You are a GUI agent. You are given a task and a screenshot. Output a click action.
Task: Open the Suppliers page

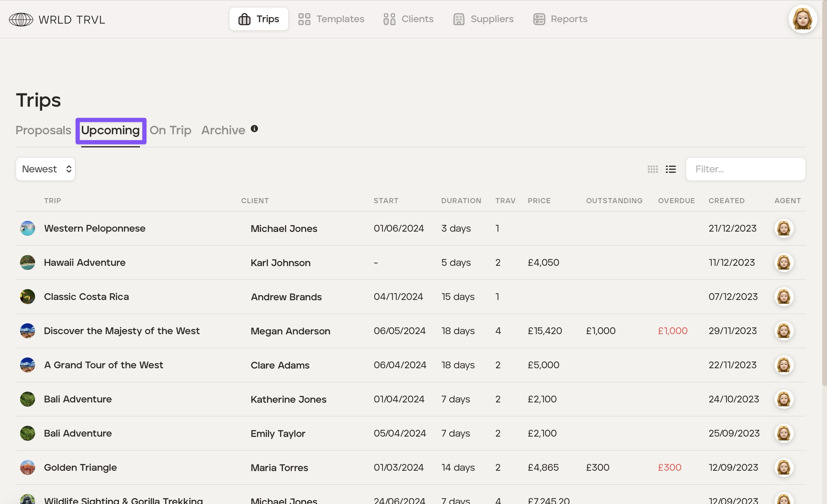pos(483,19)
